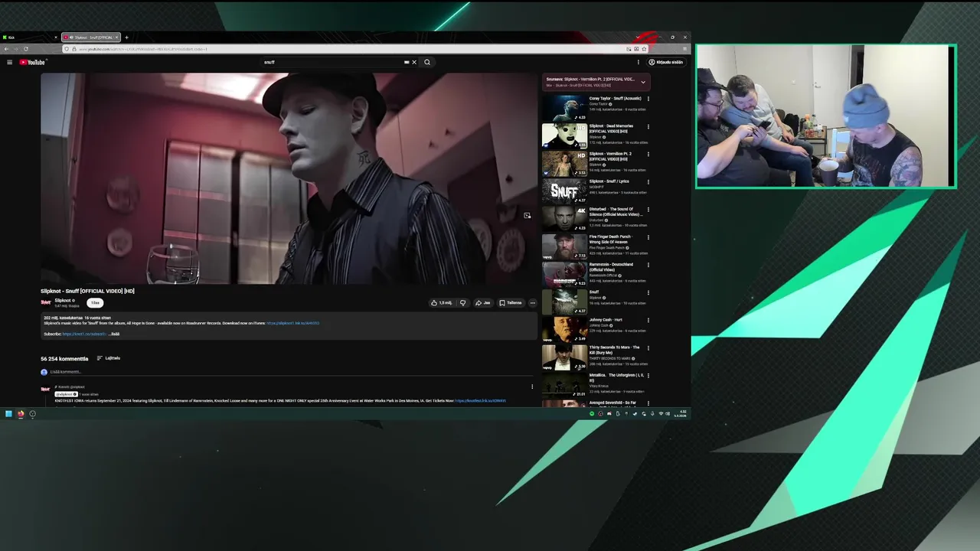Open more actions ellipsis beside Tallenna

[533, 302]
